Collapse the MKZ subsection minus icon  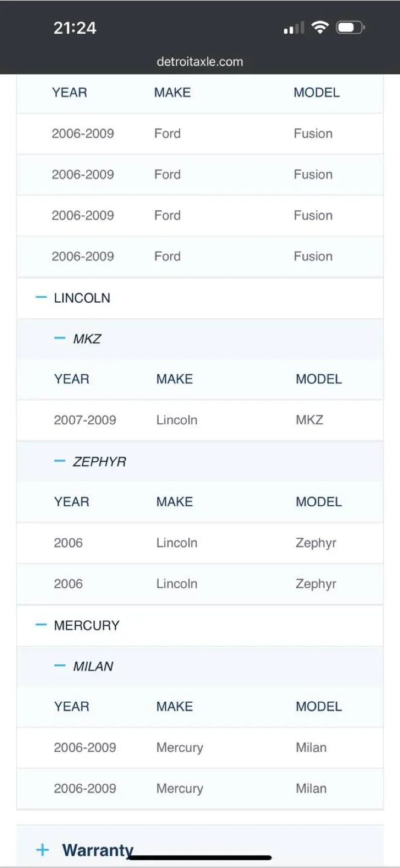click(x=60, y=338)
